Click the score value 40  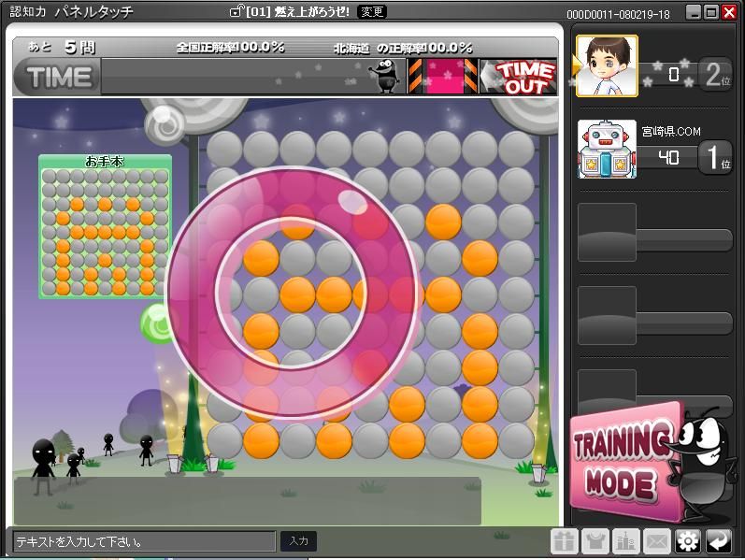[668, 157]
